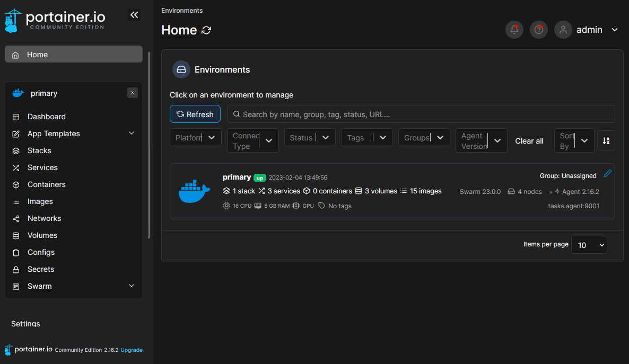Click the Dashboard sidebar icon
This screenshot has width=629, height=364.
(x=16, y=117)
